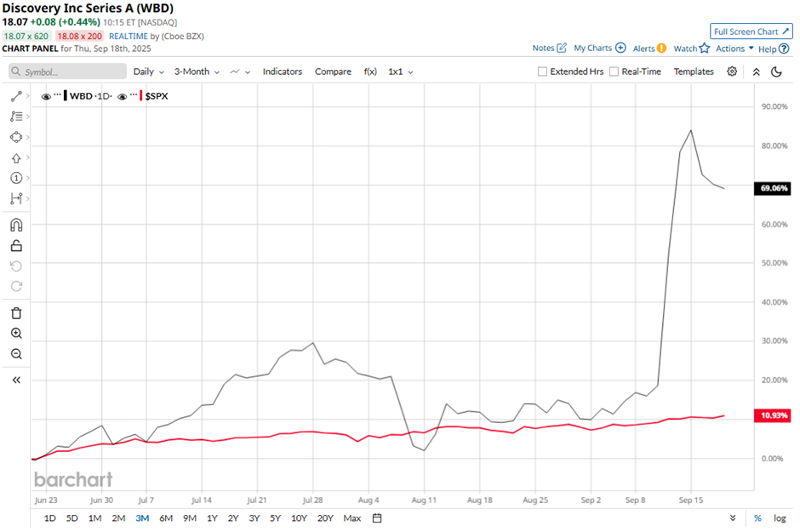The width and height of the screenshot is (800, 532).
Task: Open the Templates menu
Action: pos(694,72)
